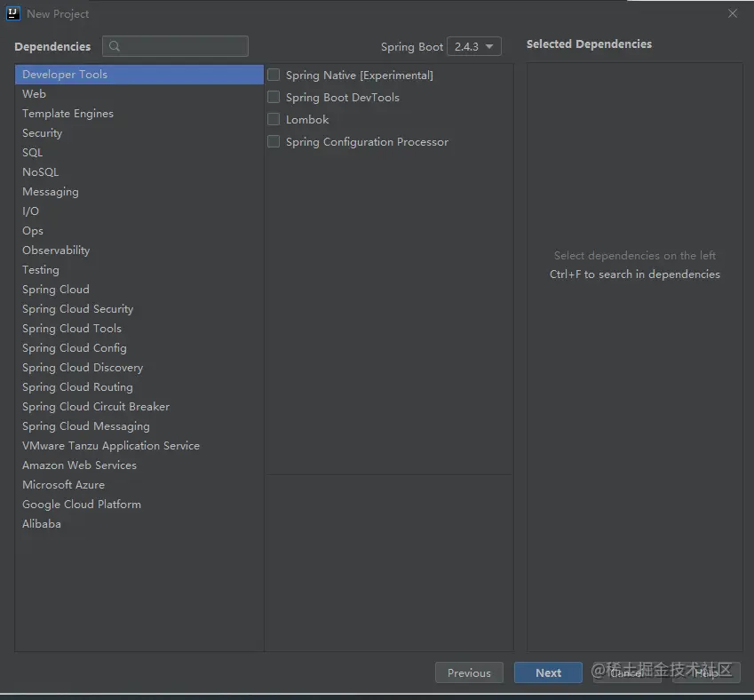Select Spring Cloud Discovery category

click(139, 368)
